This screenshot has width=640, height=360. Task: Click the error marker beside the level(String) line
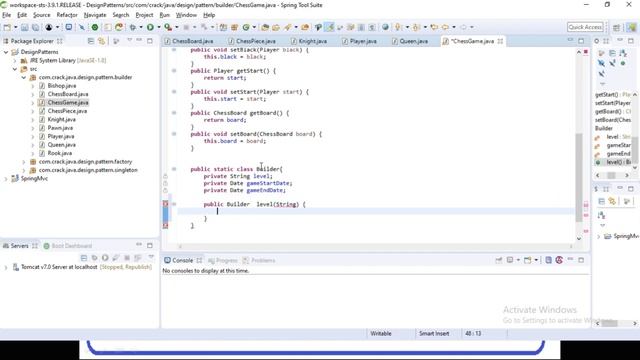165,204
